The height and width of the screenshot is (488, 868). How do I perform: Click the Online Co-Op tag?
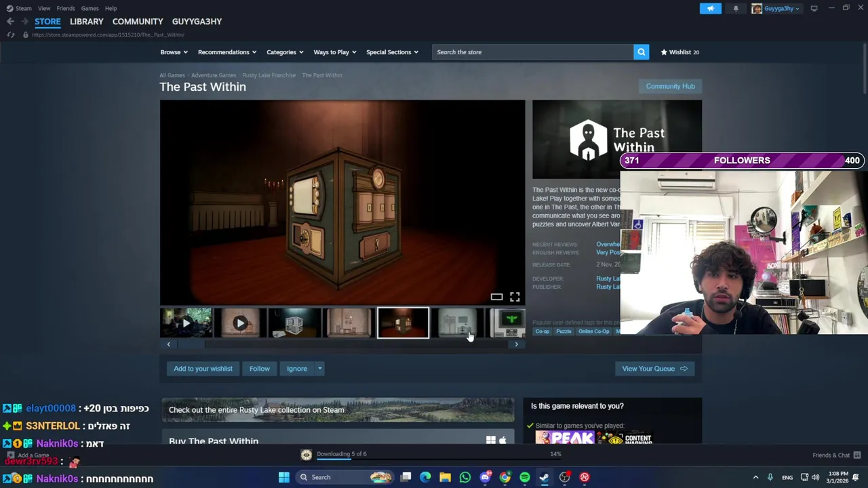point(594,331)
